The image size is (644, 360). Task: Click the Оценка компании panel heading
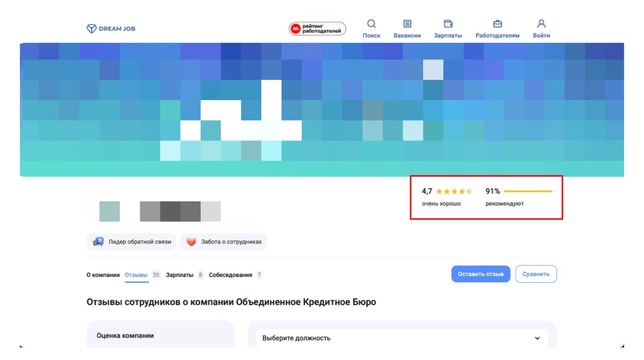coord(125,335)
